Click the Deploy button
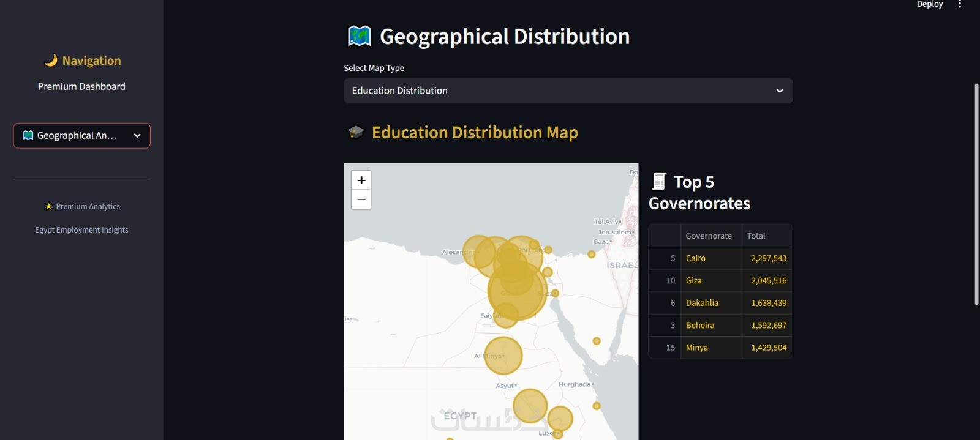Screen dimensions: 980x440 point(929,4)
